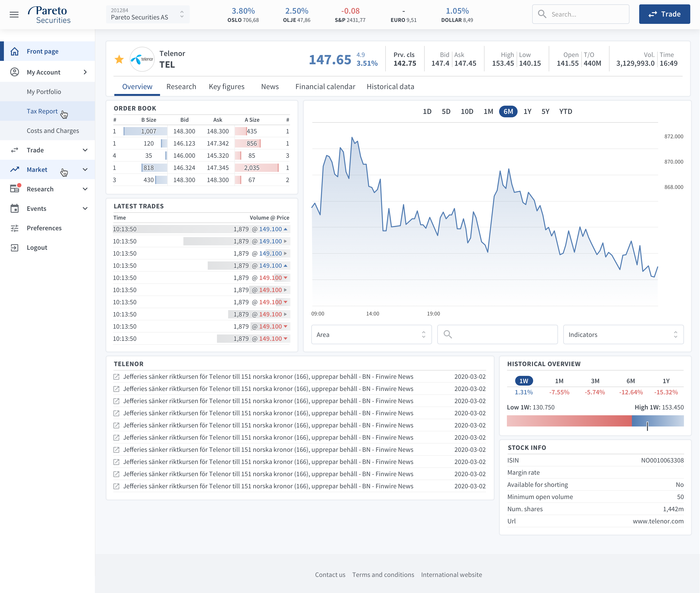Image resolution: width=700 pixels, height=593 pixels.
Task: Select 3M in Historical Overview
Action: pos(595,381)
